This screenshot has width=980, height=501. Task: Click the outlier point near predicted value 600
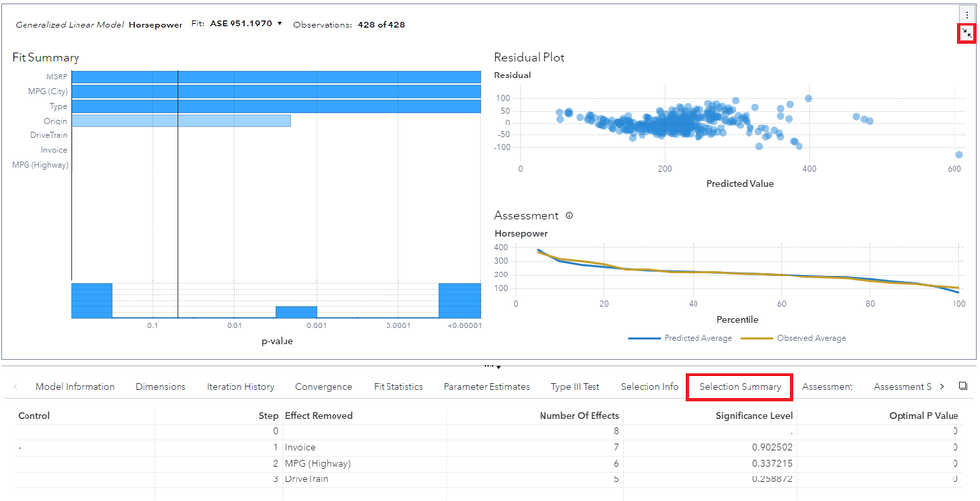(958, 154)
